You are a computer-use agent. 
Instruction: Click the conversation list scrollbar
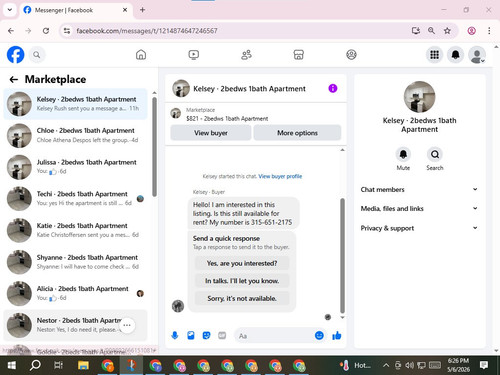pos(154,147)
